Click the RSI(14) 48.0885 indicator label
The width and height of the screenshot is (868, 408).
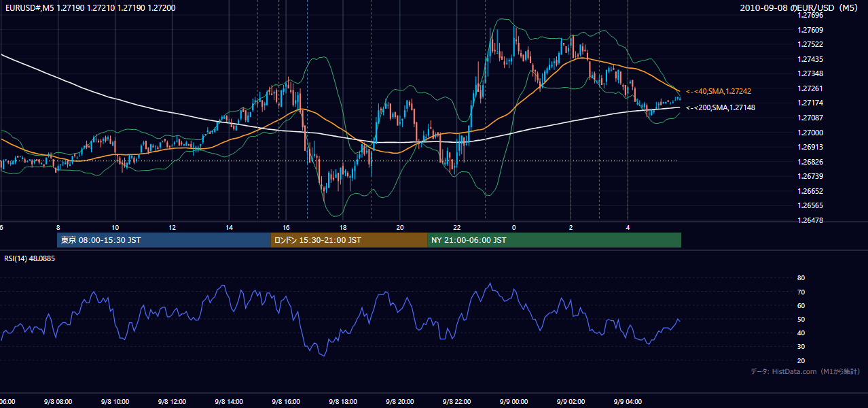point(30,258)
